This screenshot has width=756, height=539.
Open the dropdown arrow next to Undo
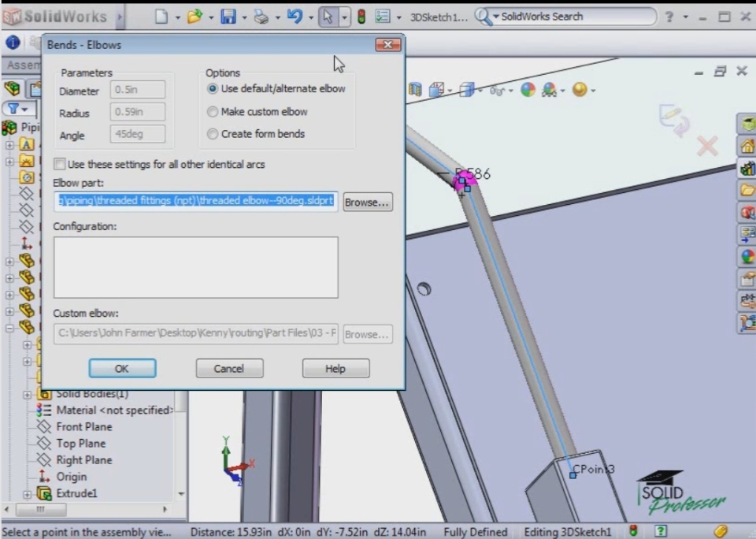coord(310,18)
